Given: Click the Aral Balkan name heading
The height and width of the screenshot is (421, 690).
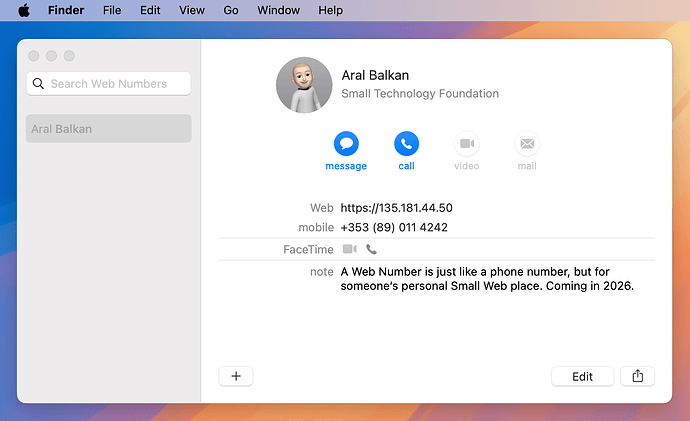Looking at the screenshot, I should click(375, 75).
